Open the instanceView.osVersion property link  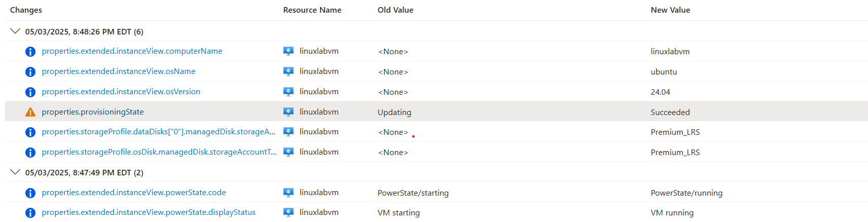(x=121, y=92)
